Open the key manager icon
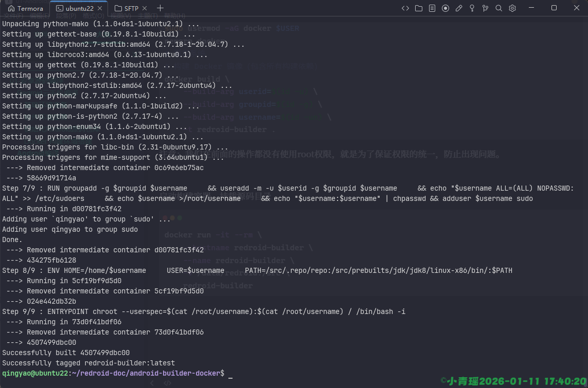This screenshot has width=588, height=388. [471, 8]
